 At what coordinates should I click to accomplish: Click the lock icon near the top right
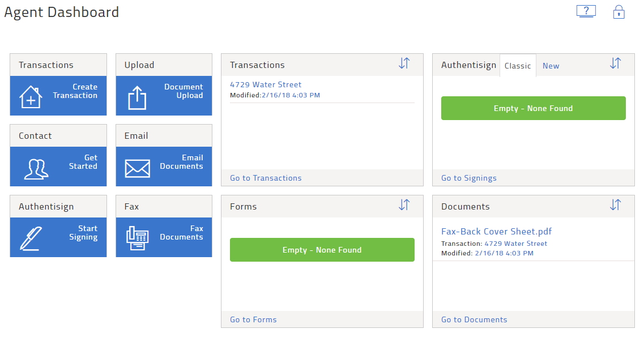pyautogui.click(x=619, y=12)
